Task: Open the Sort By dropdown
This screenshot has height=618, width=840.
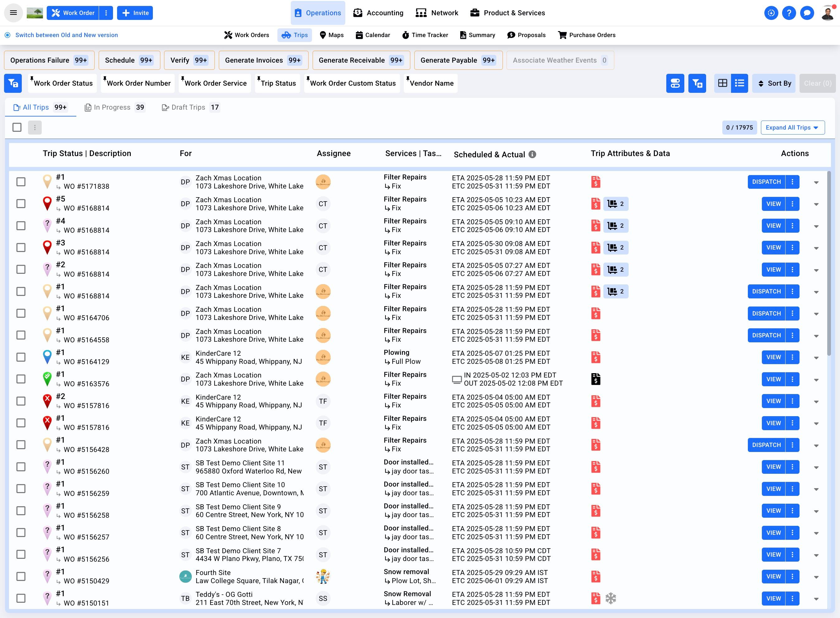Action: [x=773, y=83]
